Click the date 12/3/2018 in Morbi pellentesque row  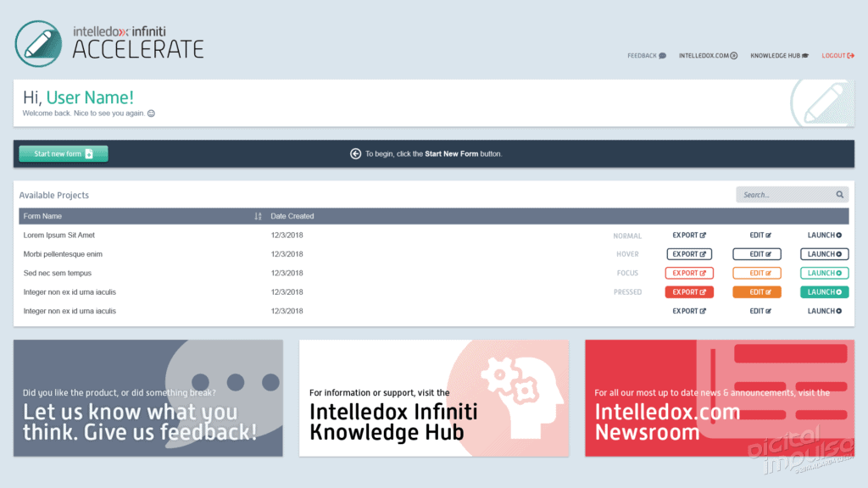tap(287, 254)
